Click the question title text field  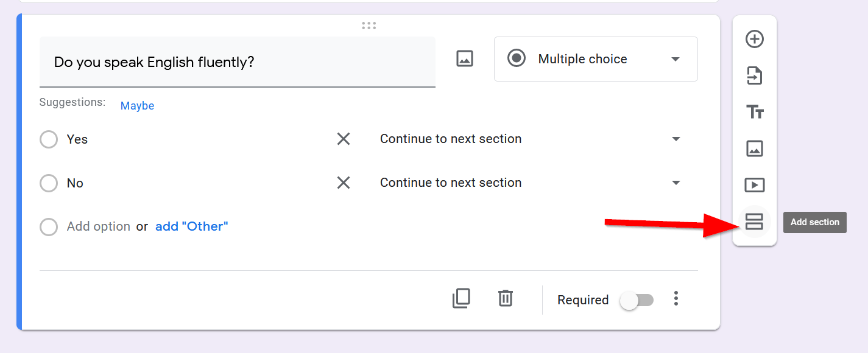237,62
